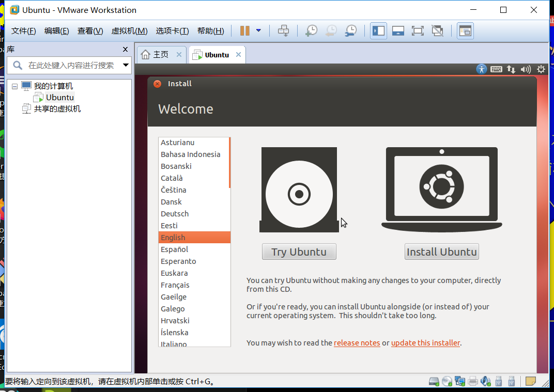The image size is (554, 392).
Task: Click the Unity mode toolbar icon
Action: [437, 30]
